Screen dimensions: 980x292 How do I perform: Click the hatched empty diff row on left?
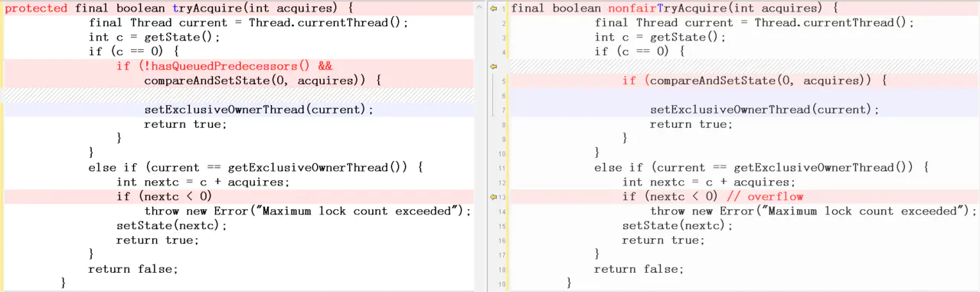[237, 95]
